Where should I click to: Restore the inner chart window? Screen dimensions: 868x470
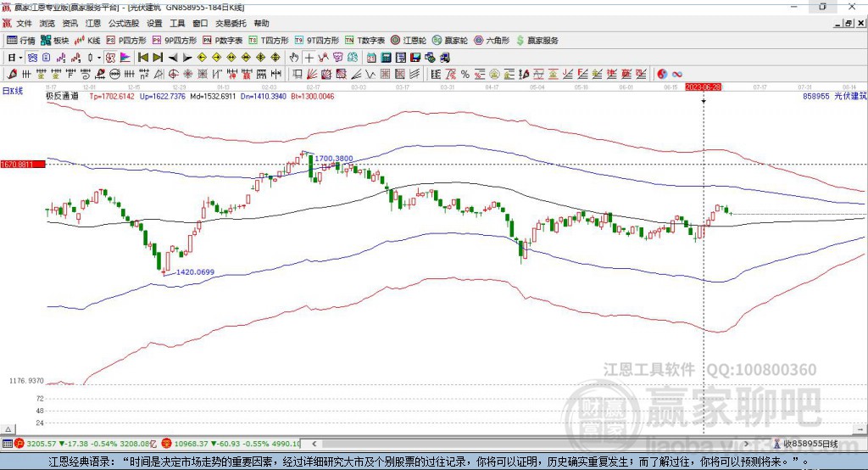849,23
